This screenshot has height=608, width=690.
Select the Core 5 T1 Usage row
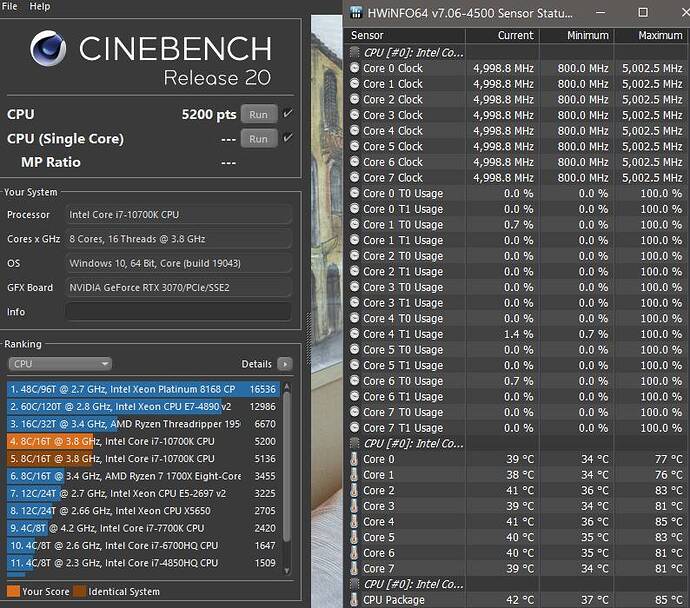pyautogui.click(x=517, y=365)
